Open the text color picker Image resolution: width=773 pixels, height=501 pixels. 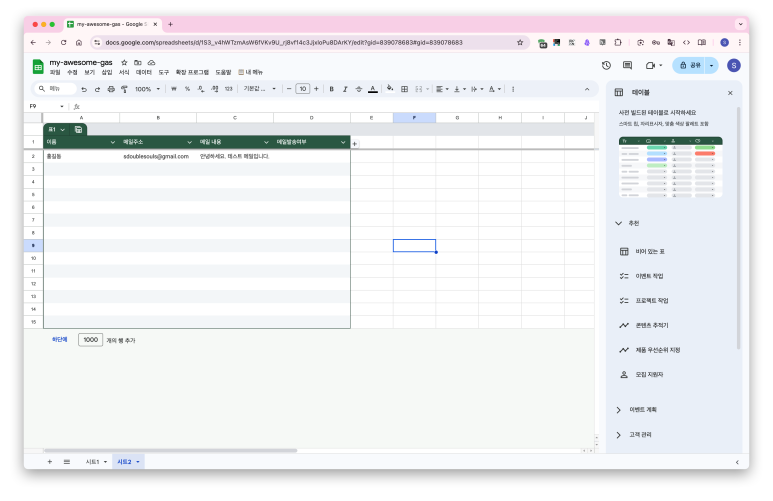372,89
